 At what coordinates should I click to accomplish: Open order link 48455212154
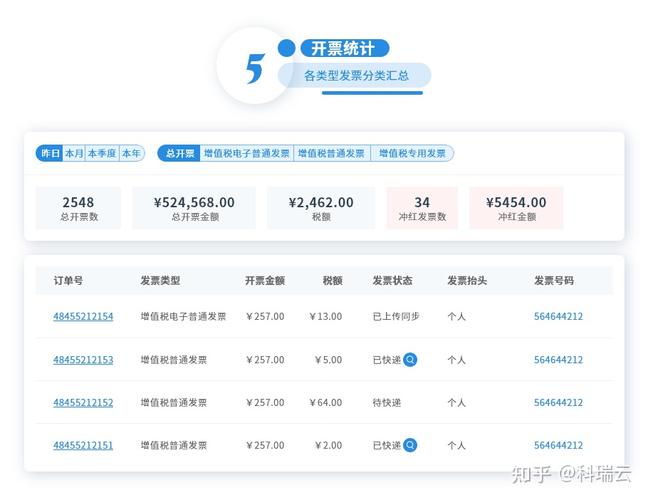pos(83,317)
